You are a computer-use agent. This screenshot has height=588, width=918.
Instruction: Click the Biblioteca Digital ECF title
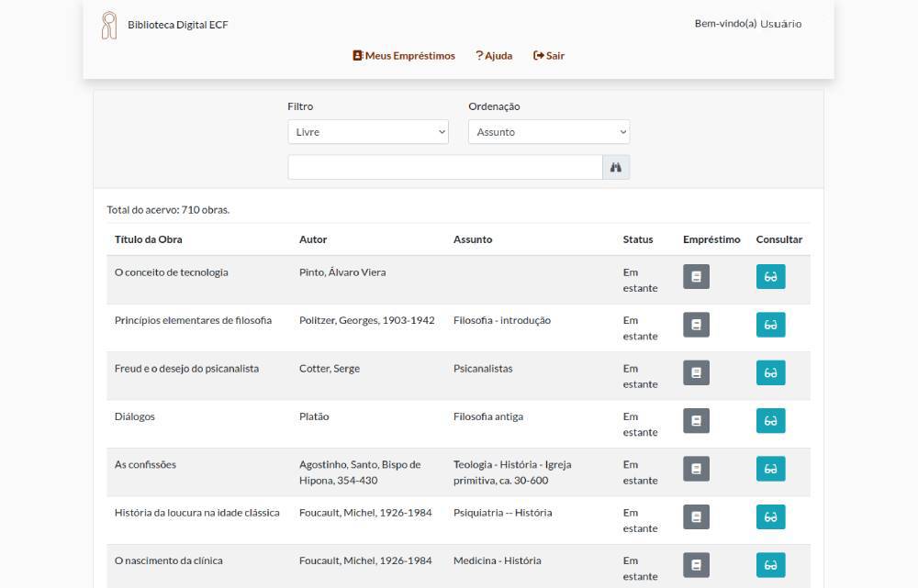178,25
